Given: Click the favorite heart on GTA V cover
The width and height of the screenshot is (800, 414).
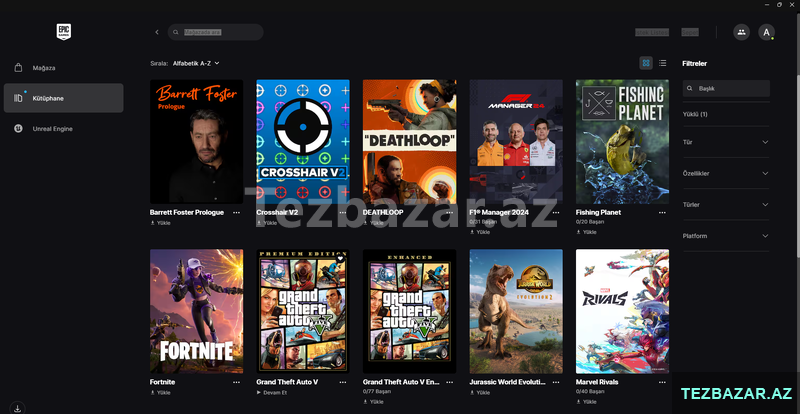Looking at the screenshot, I should click(341, 259).
